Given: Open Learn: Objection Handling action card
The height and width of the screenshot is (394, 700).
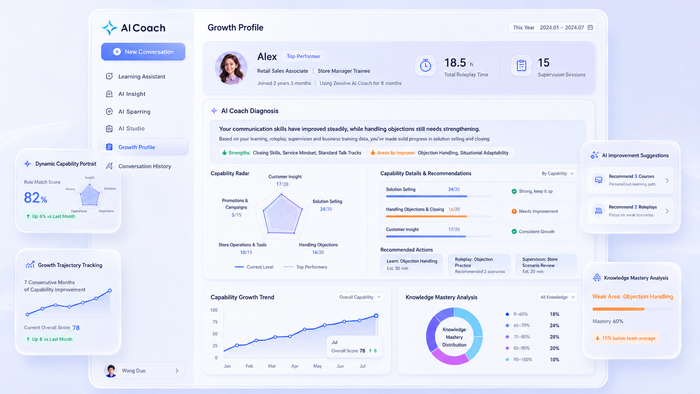Looking at the screenshot, I should (412, 265).
